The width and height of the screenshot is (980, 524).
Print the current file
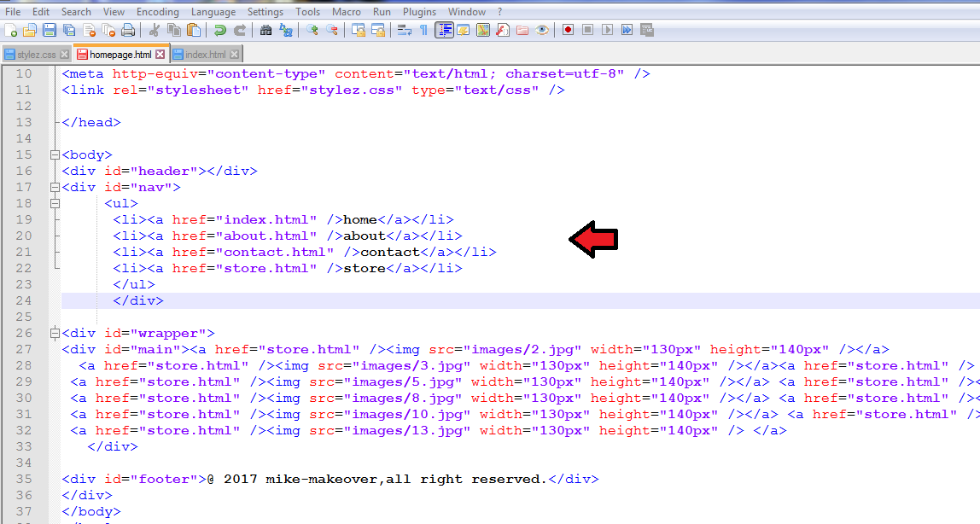129,30
